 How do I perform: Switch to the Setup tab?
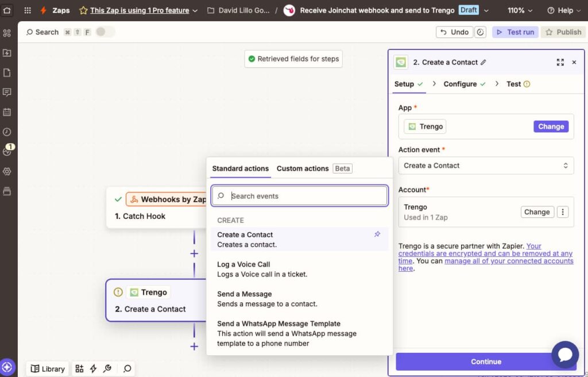tap(408, 84)
